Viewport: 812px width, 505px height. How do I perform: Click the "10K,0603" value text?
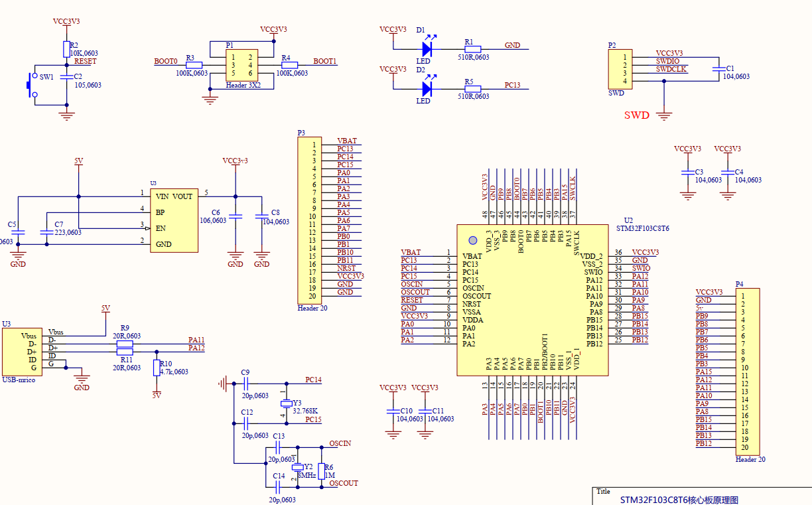[84, 53]
